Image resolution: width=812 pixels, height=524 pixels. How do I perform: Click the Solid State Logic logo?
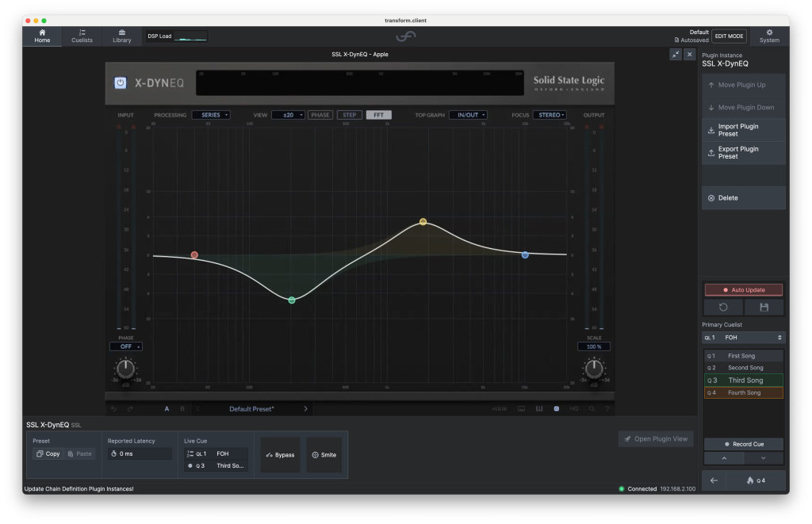[569, 82]
